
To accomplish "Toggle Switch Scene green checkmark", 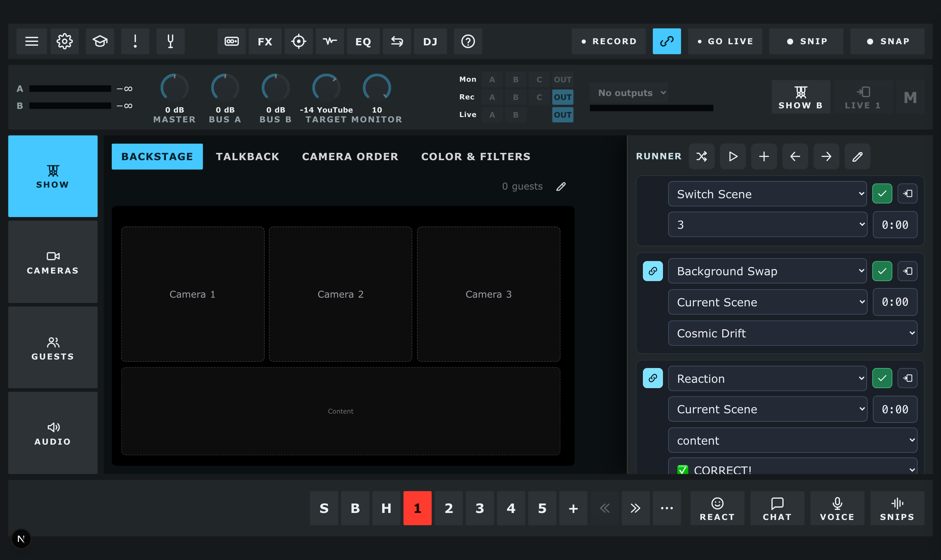I will [x=882, y=193].
